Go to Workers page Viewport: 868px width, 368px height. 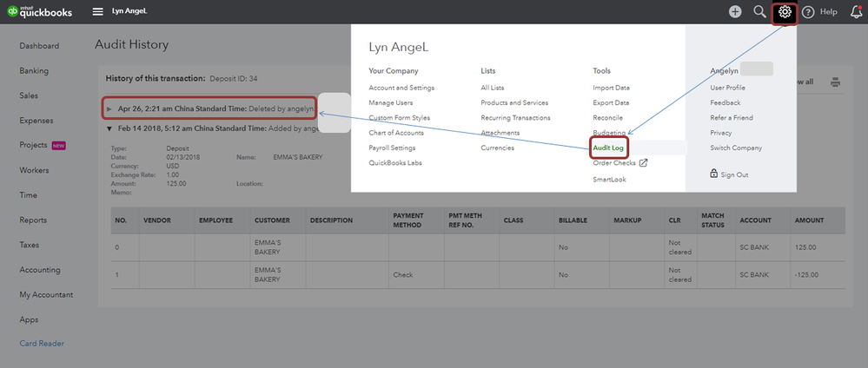coord(35,170)
